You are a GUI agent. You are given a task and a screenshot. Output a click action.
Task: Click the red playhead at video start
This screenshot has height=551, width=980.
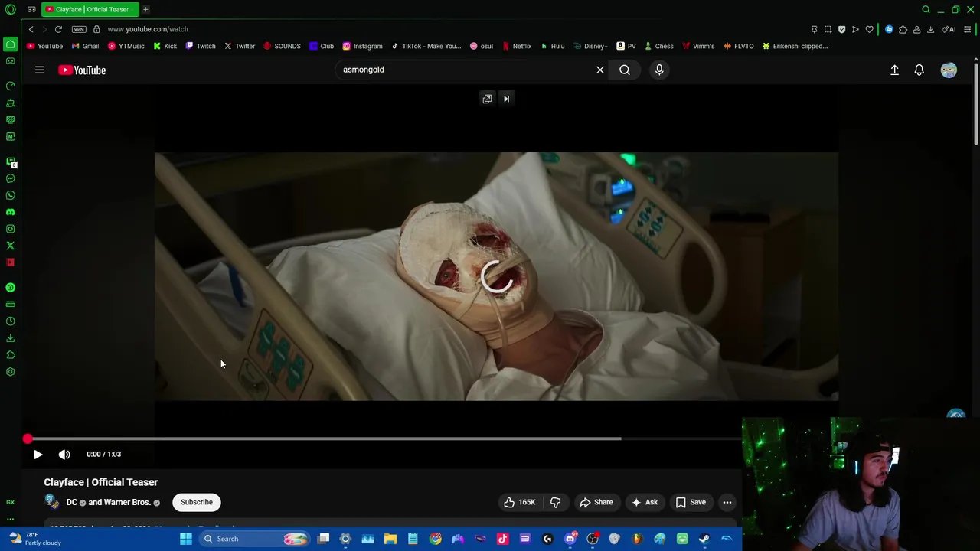coord(28,439)
